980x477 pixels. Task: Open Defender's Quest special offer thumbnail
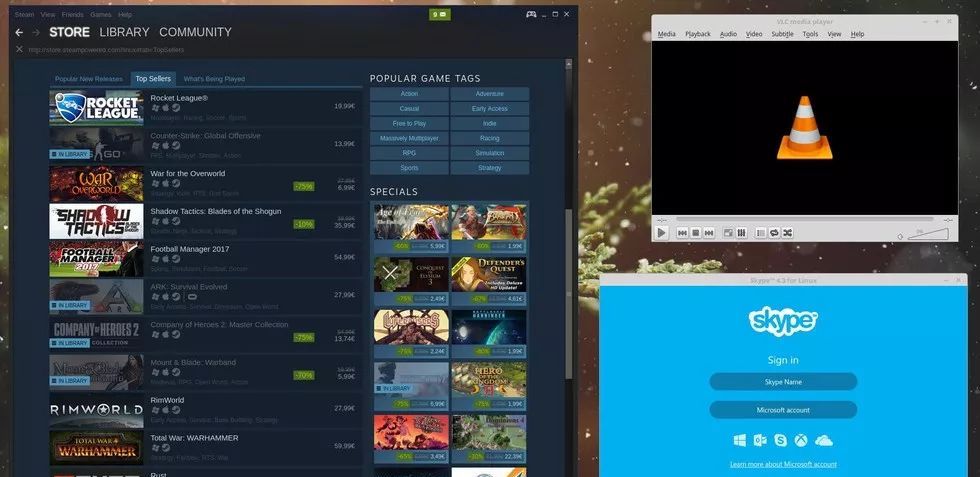point(489,274)
